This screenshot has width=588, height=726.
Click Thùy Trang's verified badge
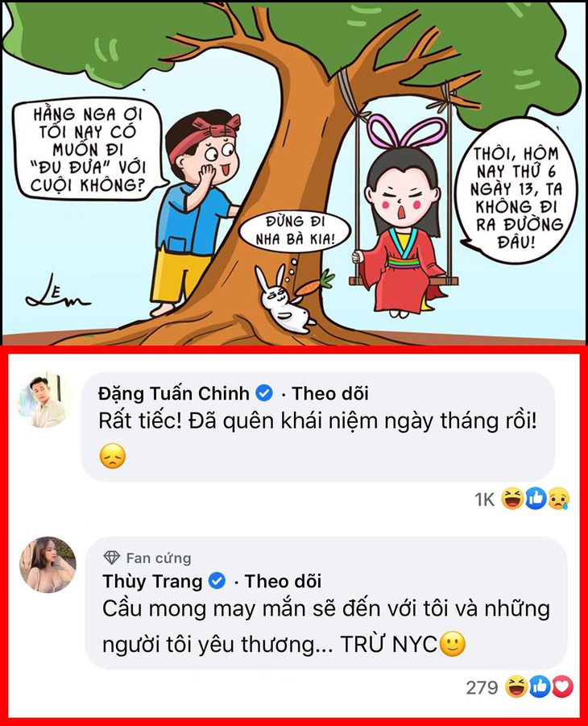point(217,581)
